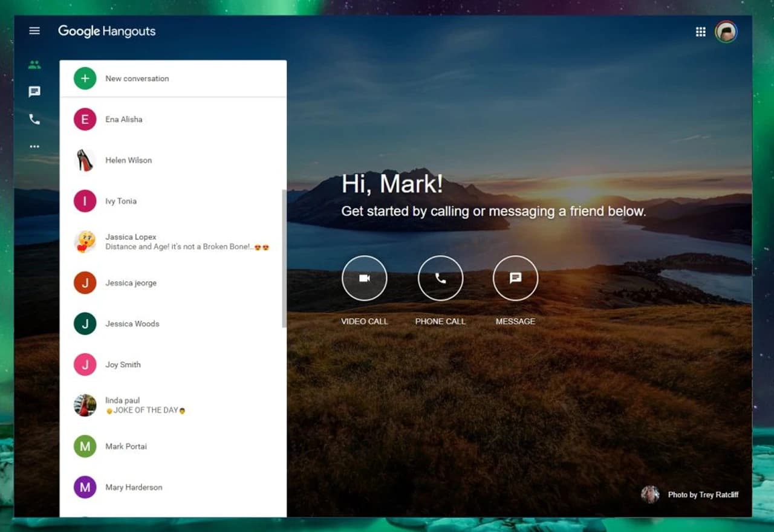Image resolution: width=774 pixels, height=532 pixels.
Task: Open the Google apps grid
Action: [700, 31]
